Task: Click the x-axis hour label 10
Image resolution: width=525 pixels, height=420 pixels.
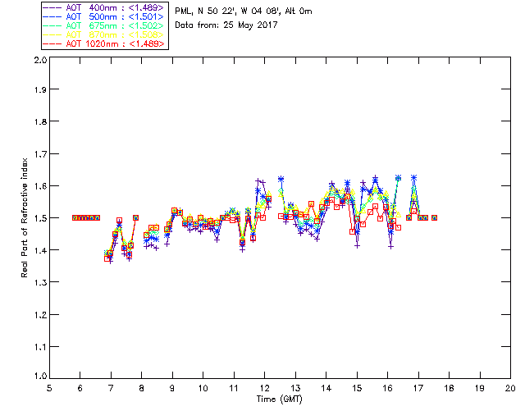Action: click(x=203, y=388)
